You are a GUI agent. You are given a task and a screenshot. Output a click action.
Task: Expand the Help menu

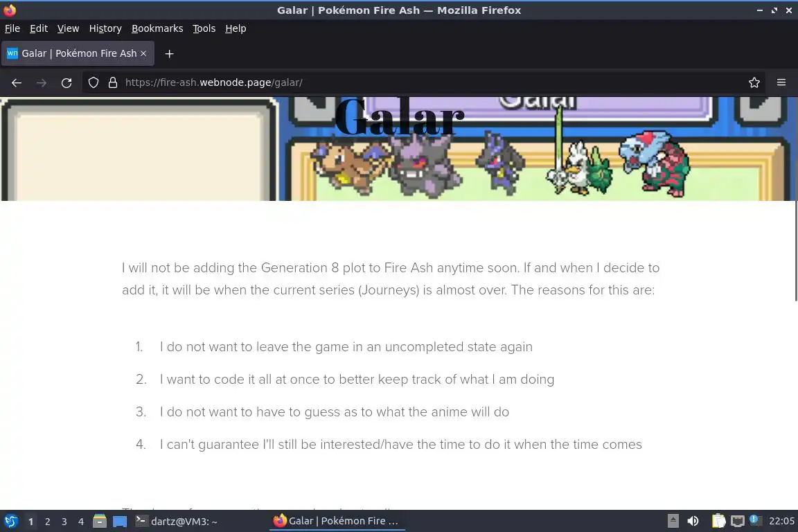pos(236,28)
